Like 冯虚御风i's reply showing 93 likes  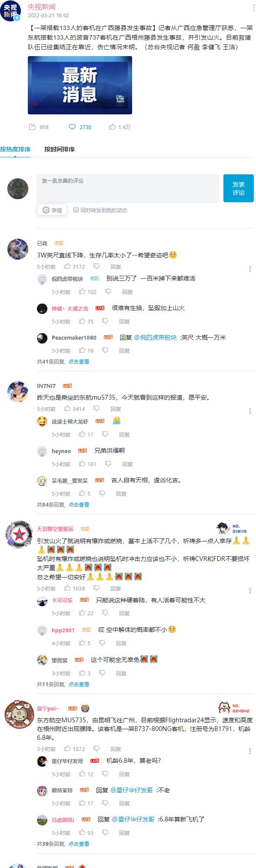[82, 833]
